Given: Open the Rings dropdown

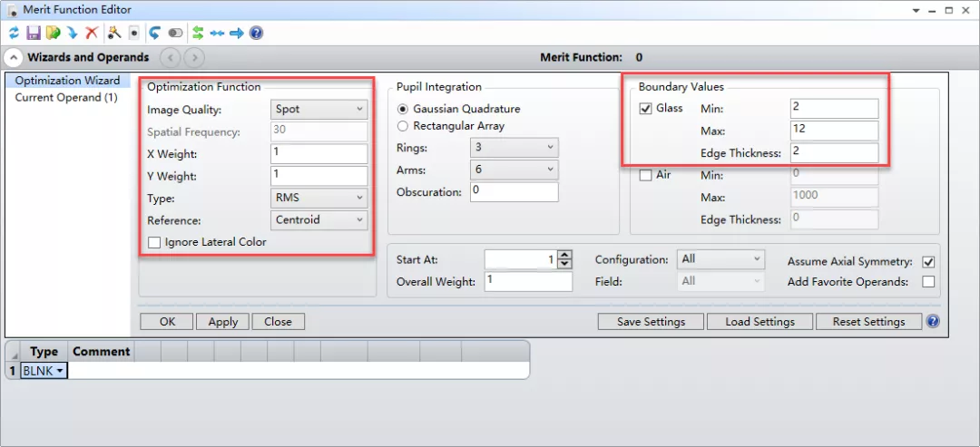Looking at the screenshot, I should pos(514,148).
